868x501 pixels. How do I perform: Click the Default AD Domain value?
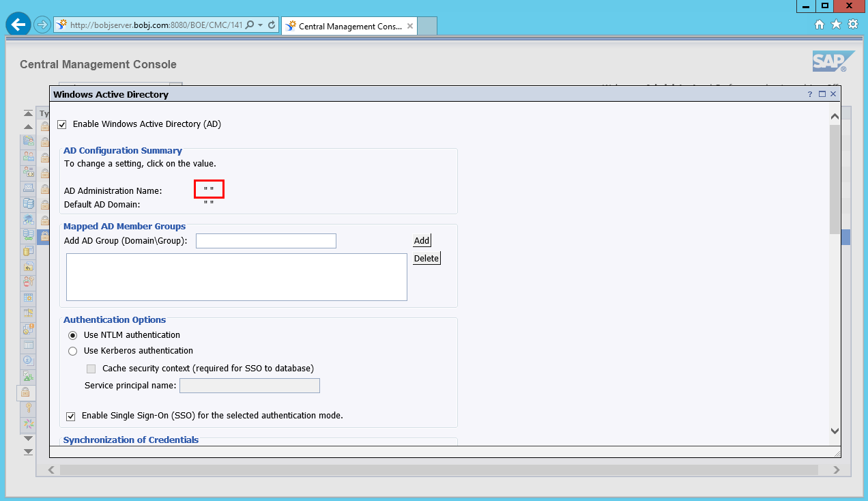209,203
